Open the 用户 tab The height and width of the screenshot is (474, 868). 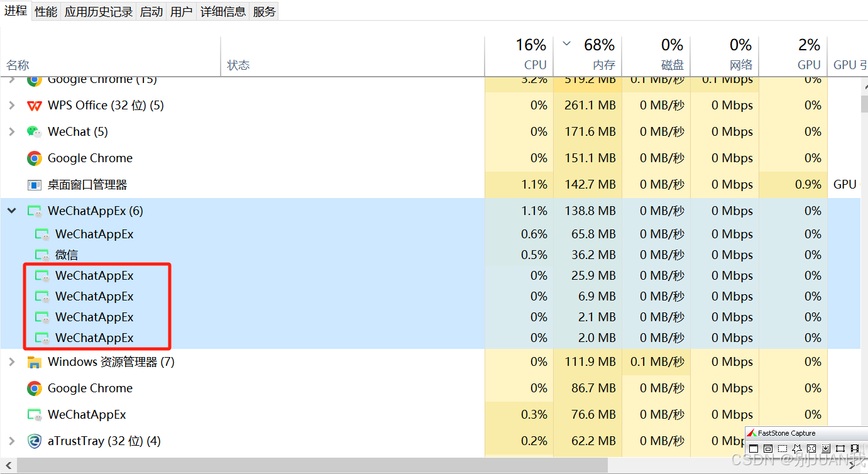click(x=182, y=11)
